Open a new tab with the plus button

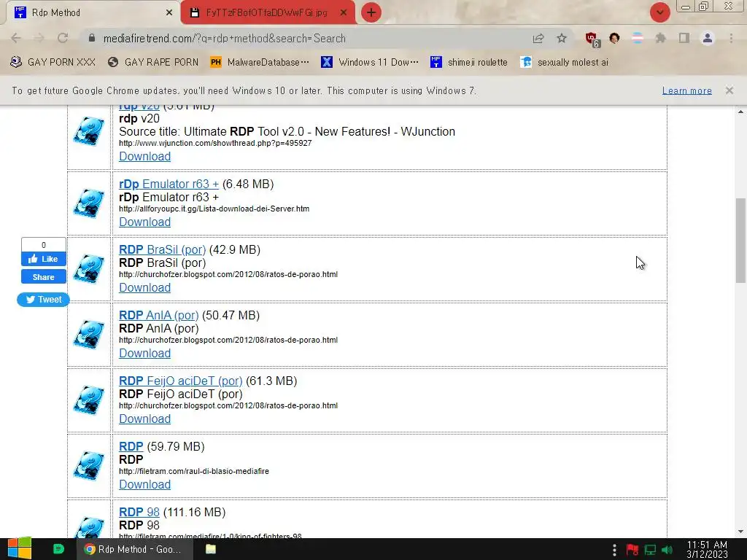pyautogui.click(x=371, y=12)
